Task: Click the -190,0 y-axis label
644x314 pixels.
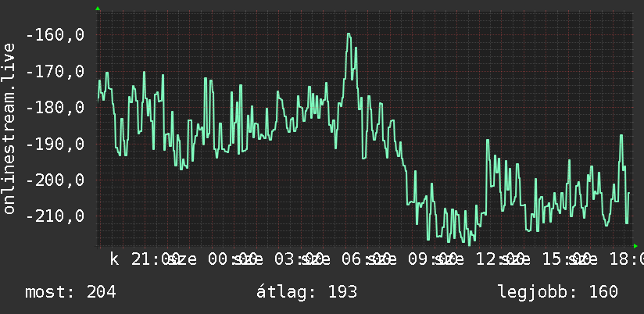Action: pos(55,144)
